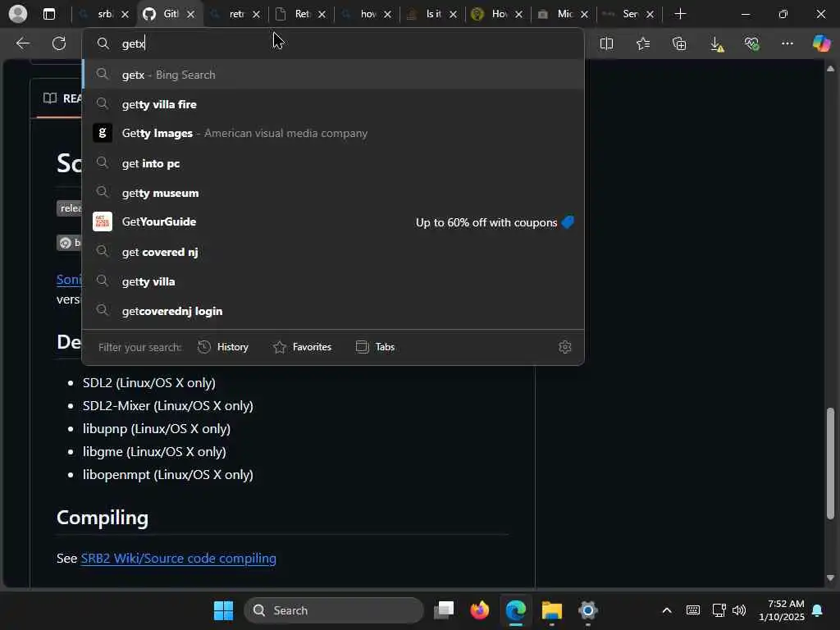840x630 pixels.
Task: Click the 'Compiling' heading
Action: click(x=103, y=518)
